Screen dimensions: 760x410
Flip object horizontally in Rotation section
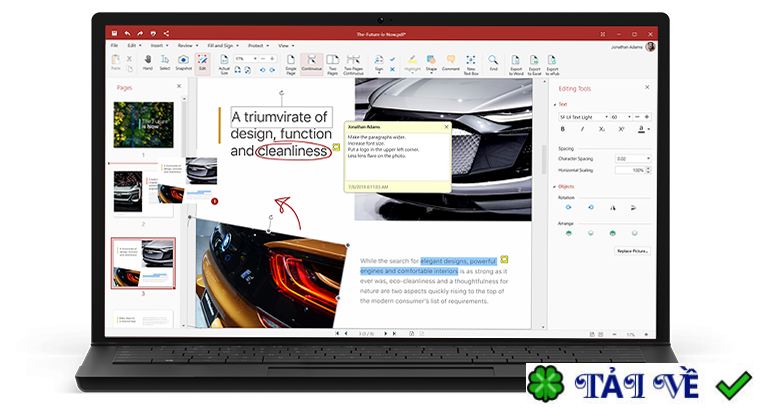tap(613, 207)
